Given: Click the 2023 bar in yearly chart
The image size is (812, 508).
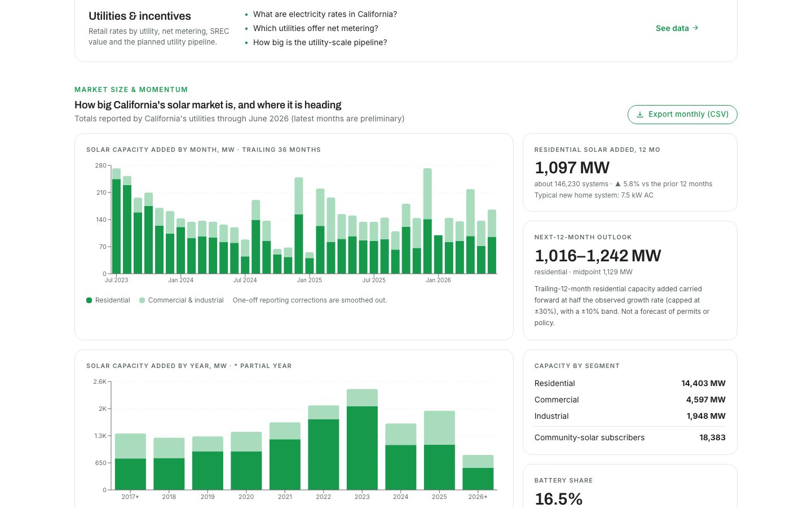Looking at the screenshot, I should pyautogui.click(x=362, y=439).
